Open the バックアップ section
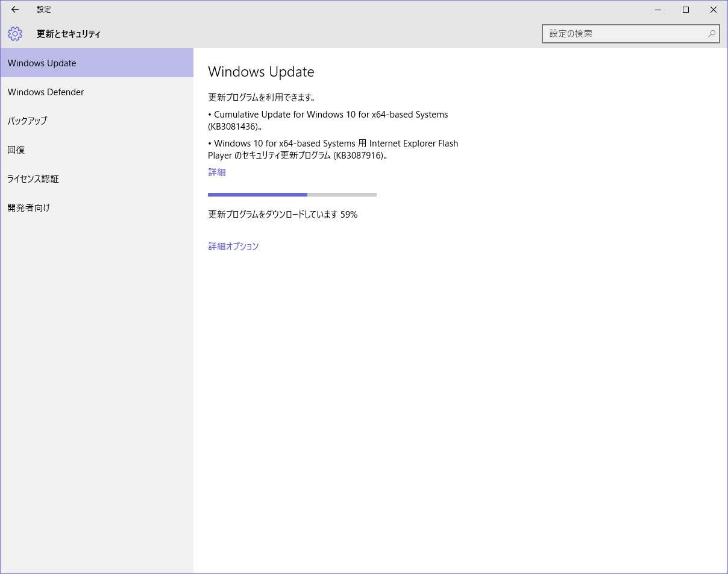Viewport: 728px width, 574px height. click(96, 121)
